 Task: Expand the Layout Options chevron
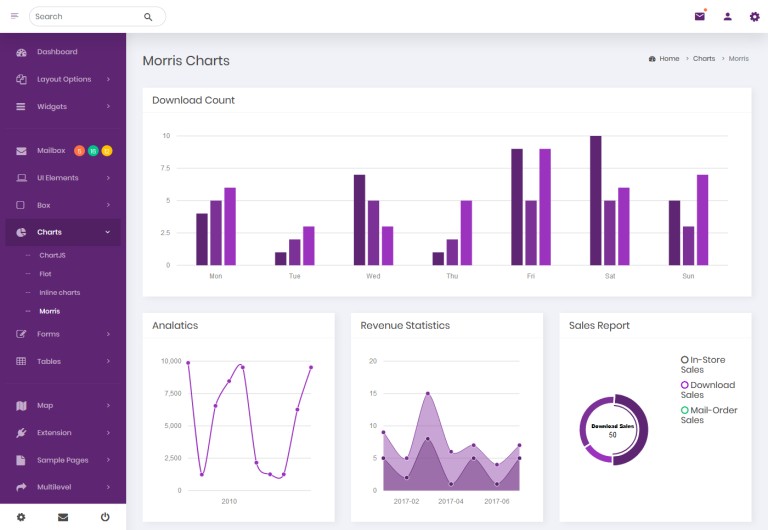tap(108, 79)
